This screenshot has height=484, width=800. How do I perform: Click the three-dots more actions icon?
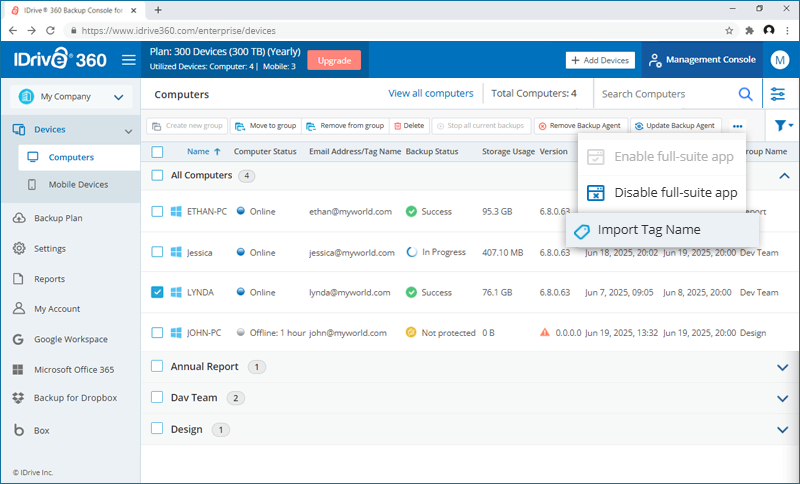(x=738, y=126)
